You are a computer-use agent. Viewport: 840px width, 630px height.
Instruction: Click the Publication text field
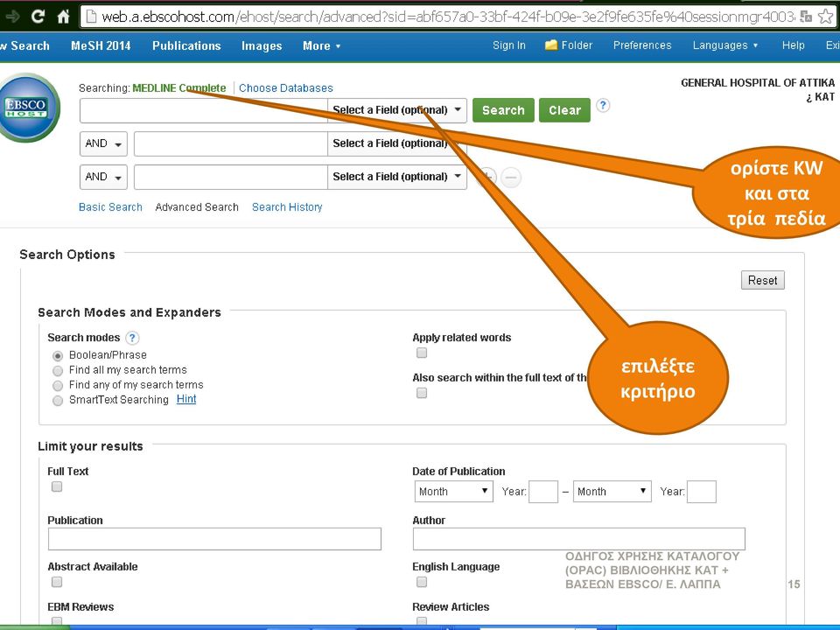coord(214,539)
